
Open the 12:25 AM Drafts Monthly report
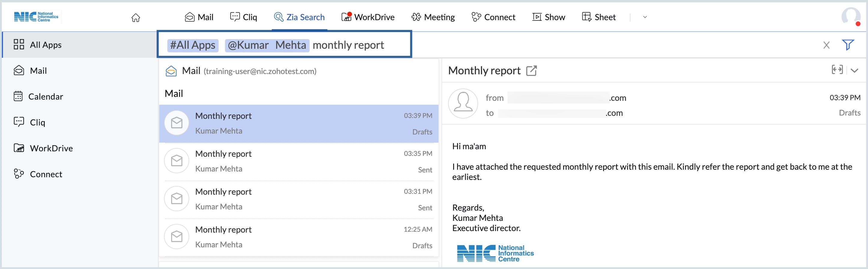click(298, 237)
